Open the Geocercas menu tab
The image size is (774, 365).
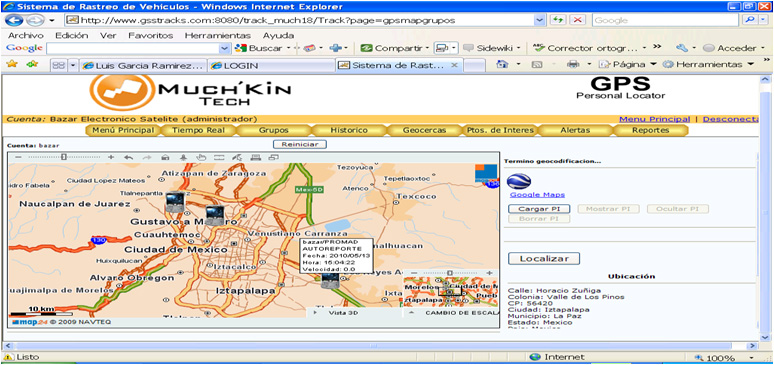424,130
